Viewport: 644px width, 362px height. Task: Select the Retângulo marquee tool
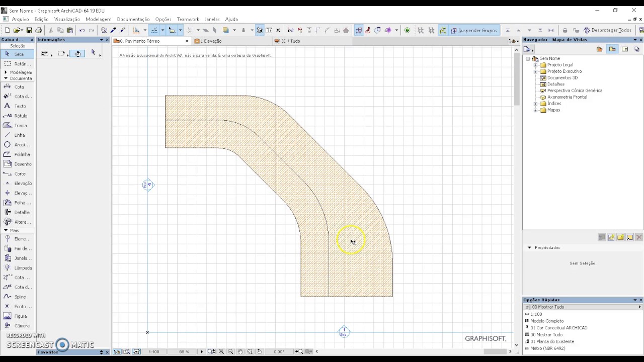tap(17, 64)
